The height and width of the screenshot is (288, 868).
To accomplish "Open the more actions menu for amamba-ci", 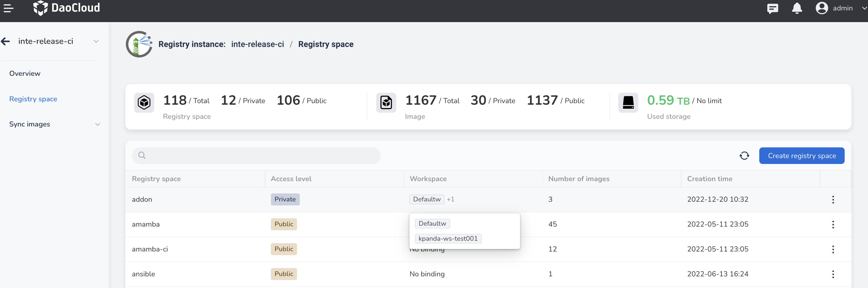I will click(833, 250).
